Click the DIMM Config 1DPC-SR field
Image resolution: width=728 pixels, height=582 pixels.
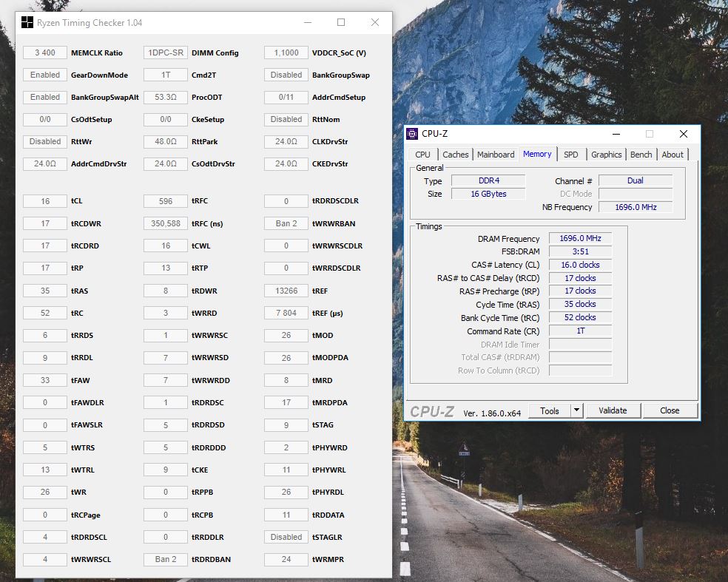coord(166,53)
